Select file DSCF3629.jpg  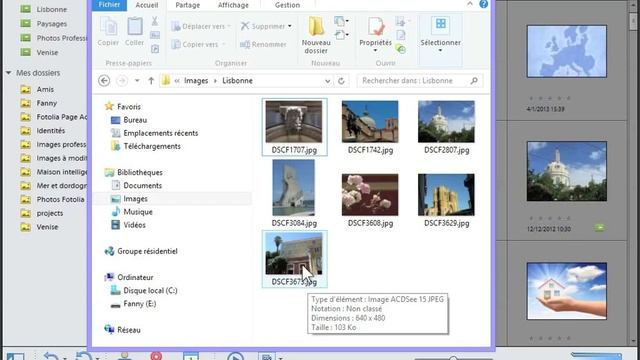[x=447, y=200]
